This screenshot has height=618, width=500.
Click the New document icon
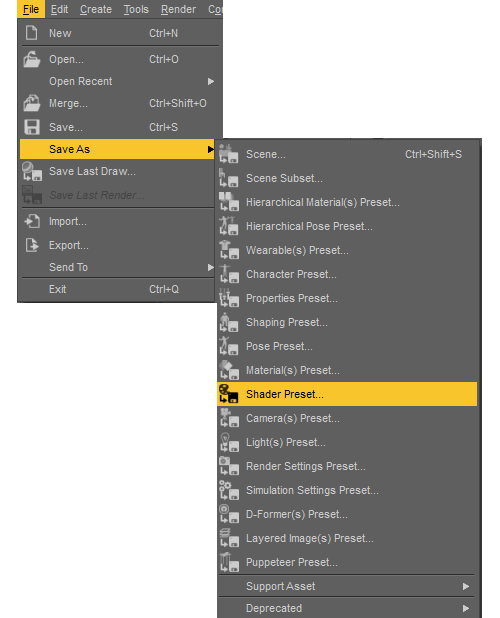pyautogui.click(x=32, y=33)
